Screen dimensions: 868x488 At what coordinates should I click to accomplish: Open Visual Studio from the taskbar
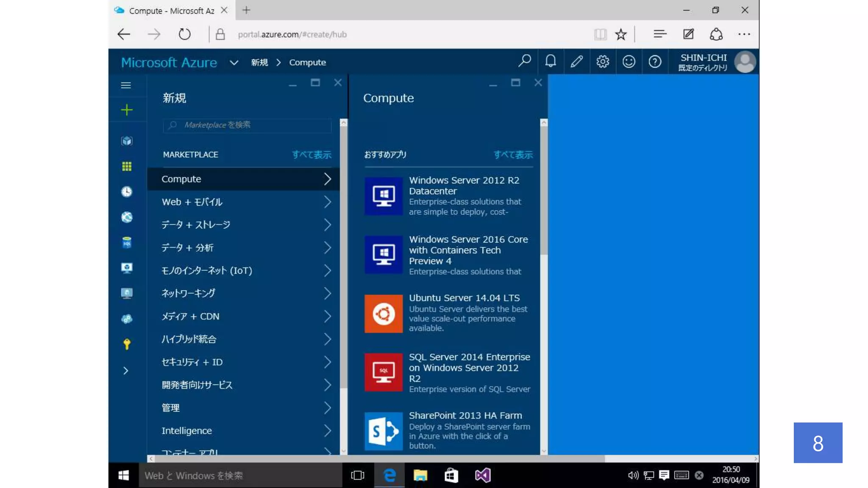click(x=483, y=475)
